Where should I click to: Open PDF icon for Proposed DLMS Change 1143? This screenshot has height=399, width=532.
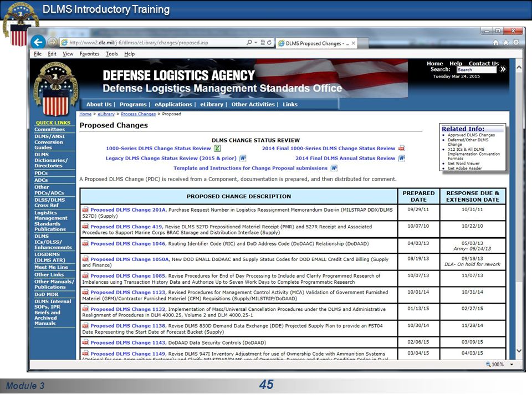pyautogui.click(x=85, y=342)
